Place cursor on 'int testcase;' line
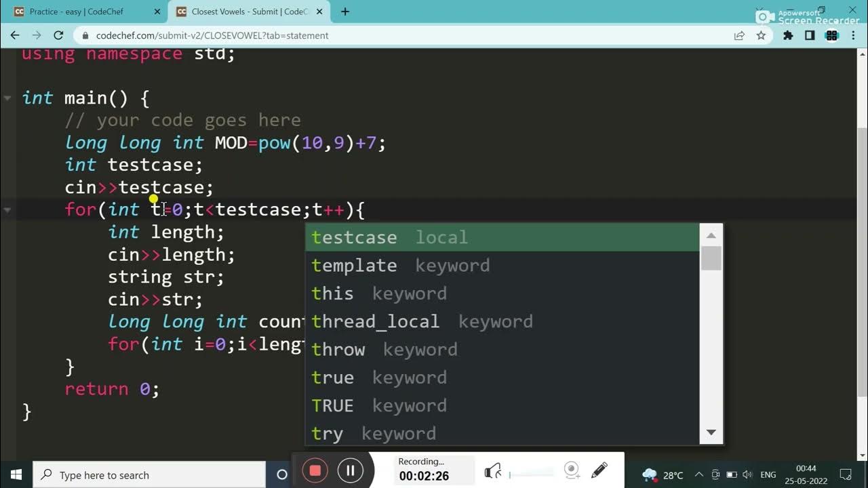 coord(134,165)
